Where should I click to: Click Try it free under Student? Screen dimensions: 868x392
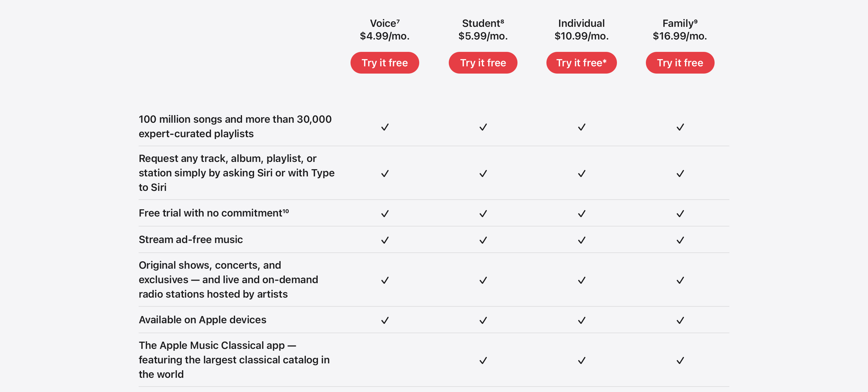[x=483, y=63]
